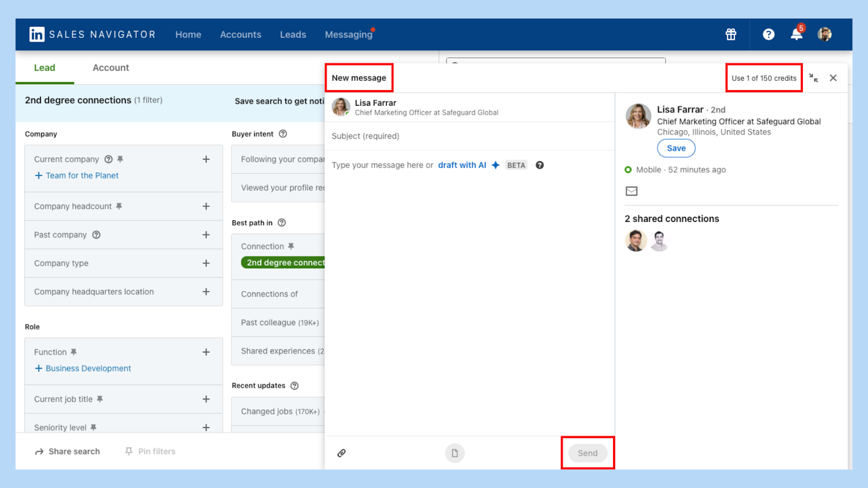Pin the Current company filter
868x488 pixels.
pyautogui.click(x=120, y=159)
